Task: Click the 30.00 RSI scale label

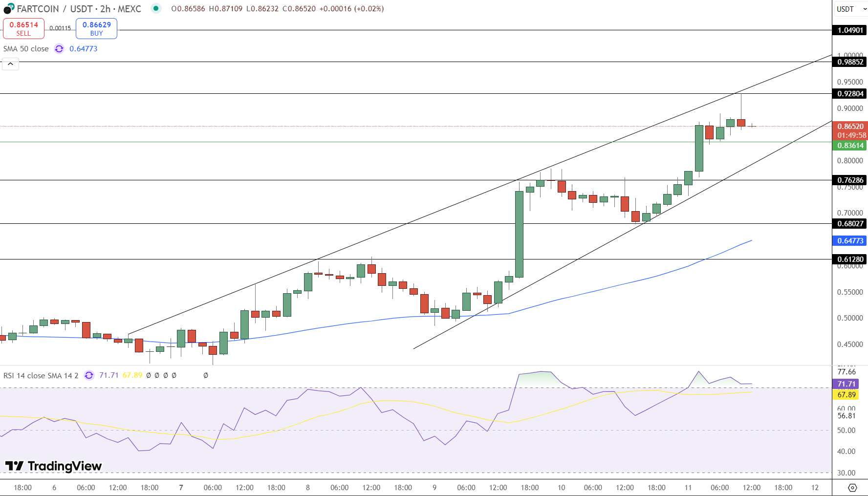Action: point(846,473)
